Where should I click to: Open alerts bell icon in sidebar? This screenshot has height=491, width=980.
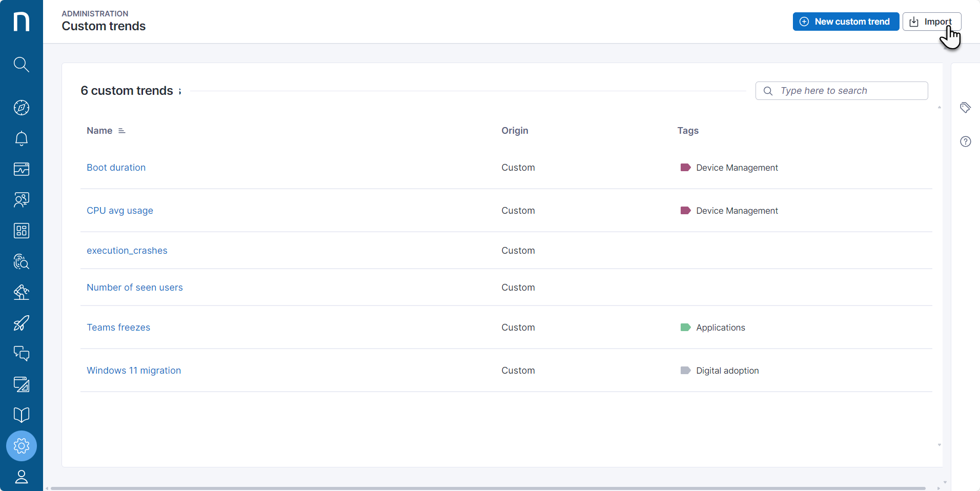coord(21,138)
